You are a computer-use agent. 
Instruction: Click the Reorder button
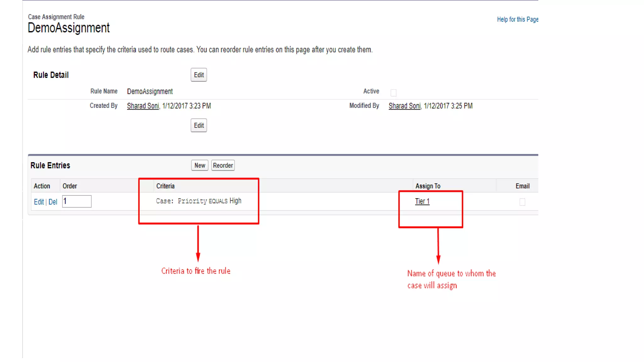223,165
